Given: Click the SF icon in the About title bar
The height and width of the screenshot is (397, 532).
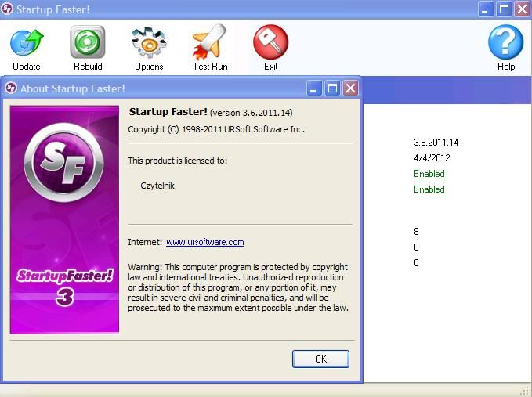Looking at the screenshot, I should pyautogui.click(x=12, y=88).
